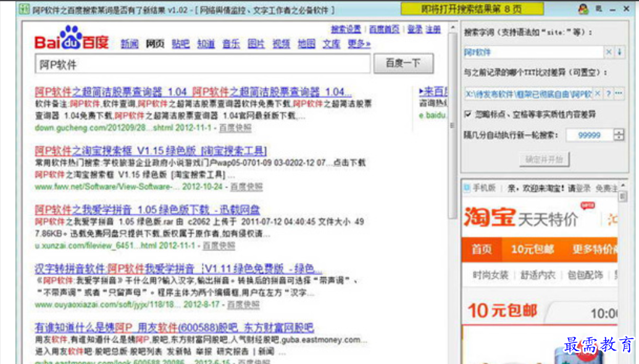
Task: Open the keyword history down-arrow
Action: pos(619,52)
